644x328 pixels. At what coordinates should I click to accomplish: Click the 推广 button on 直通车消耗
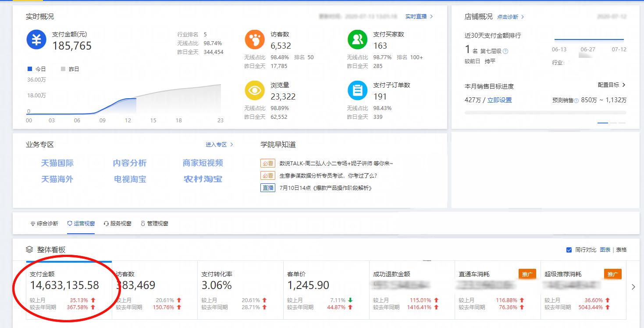[x=527, y=274]
